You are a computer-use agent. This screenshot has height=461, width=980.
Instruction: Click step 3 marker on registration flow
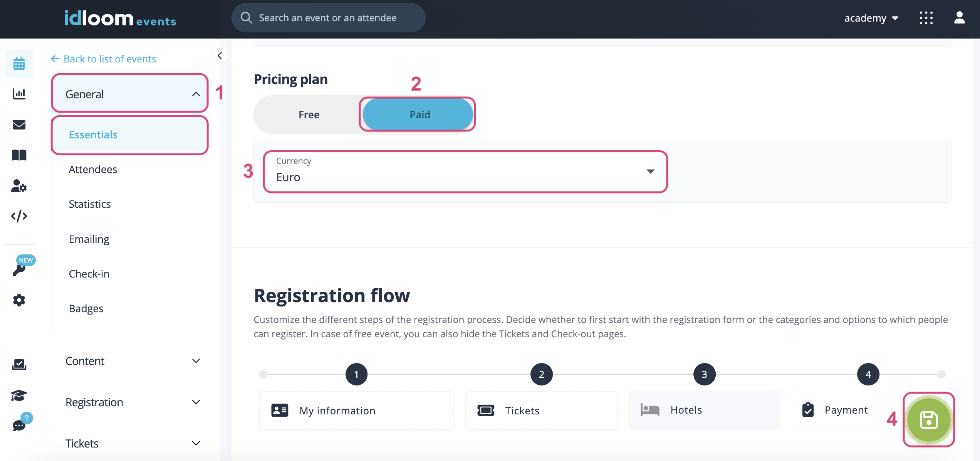coord(704,374)
